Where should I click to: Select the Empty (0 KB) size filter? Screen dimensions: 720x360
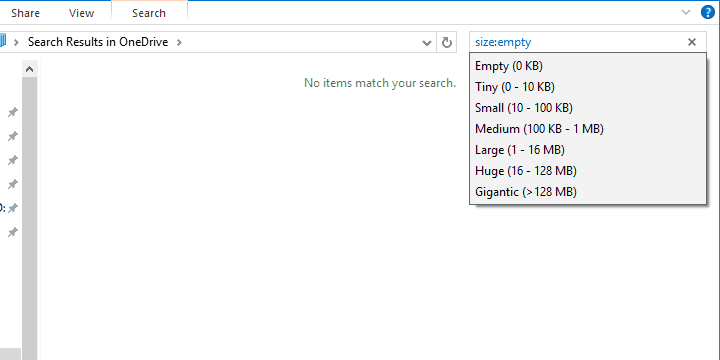coord(588,66)
